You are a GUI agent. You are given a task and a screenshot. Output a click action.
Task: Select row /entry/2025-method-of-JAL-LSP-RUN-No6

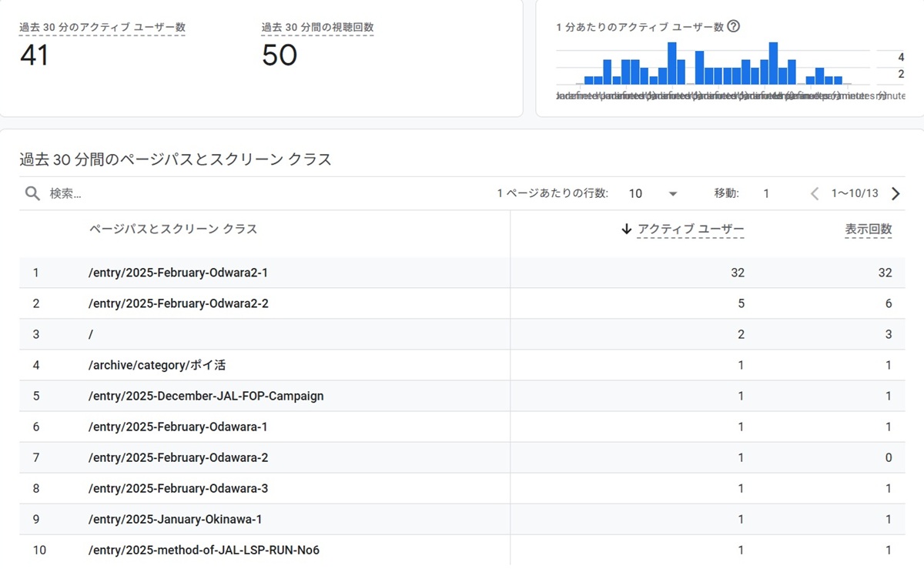[462, 550]
